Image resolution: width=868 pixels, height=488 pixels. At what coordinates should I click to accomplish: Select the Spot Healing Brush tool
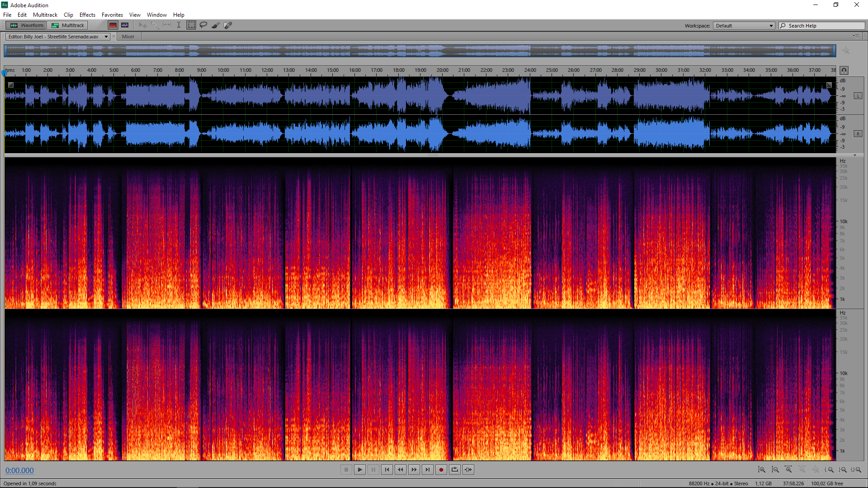[x=228, y=25]
